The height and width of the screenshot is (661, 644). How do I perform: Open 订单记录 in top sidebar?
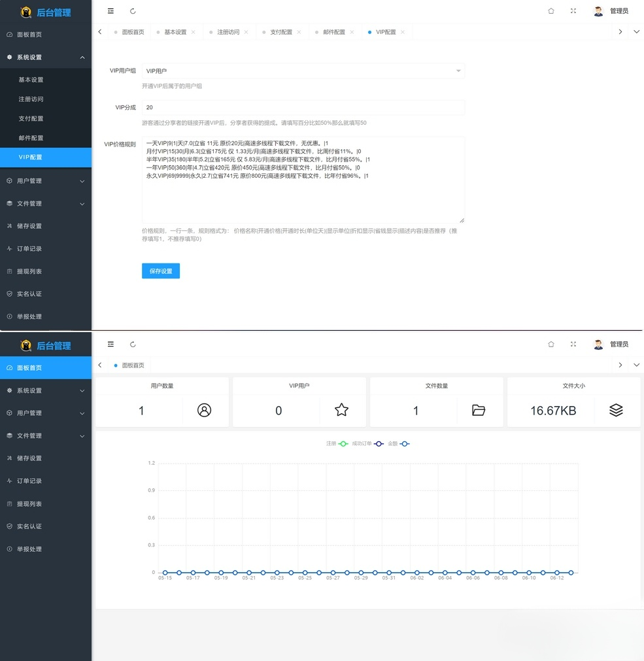[x=46, y=248]
